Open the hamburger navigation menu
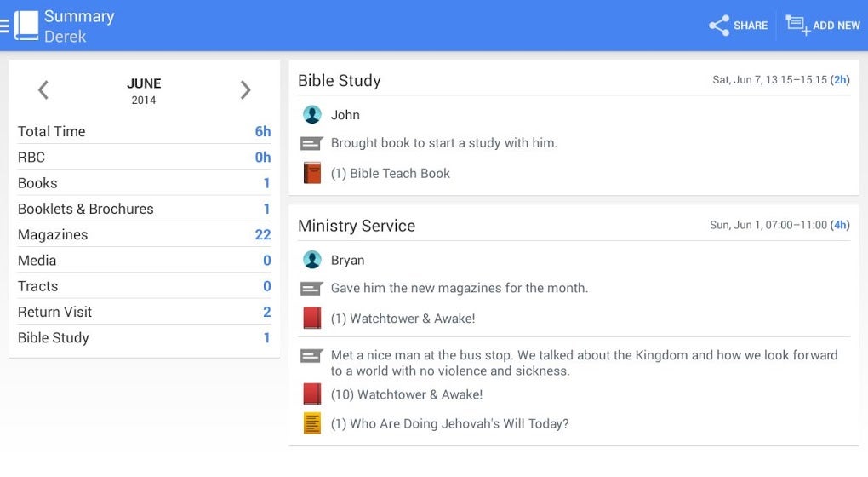This screenshot has height=477, width=868. (x=5, y=26)
